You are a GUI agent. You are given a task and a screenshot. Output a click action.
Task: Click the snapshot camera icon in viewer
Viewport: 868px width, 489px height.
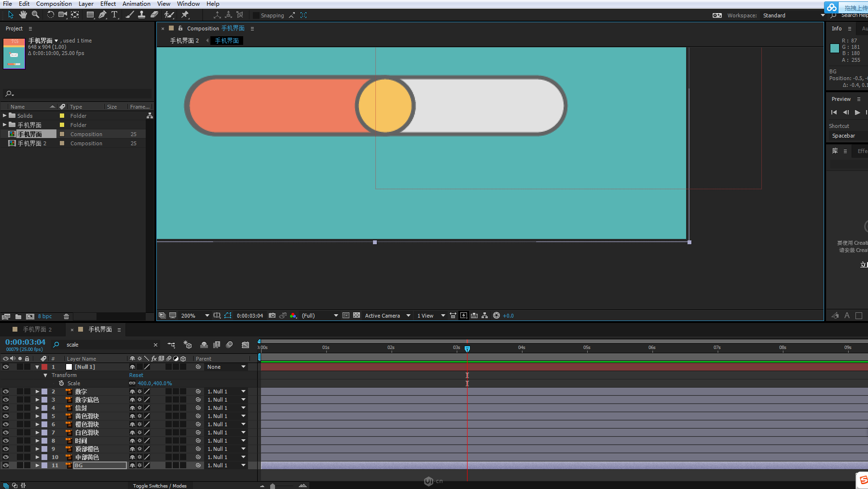coord(272,316)
